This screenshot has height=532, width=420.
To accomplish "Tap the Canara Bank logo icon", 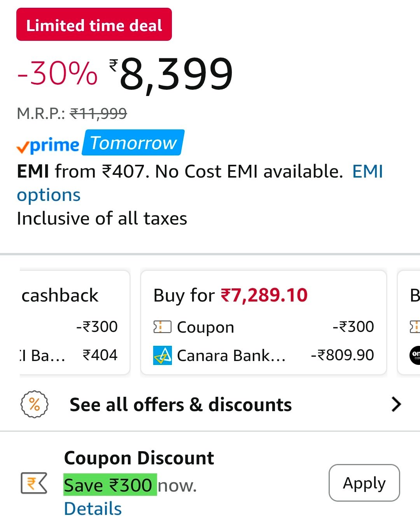I will 163,355.
